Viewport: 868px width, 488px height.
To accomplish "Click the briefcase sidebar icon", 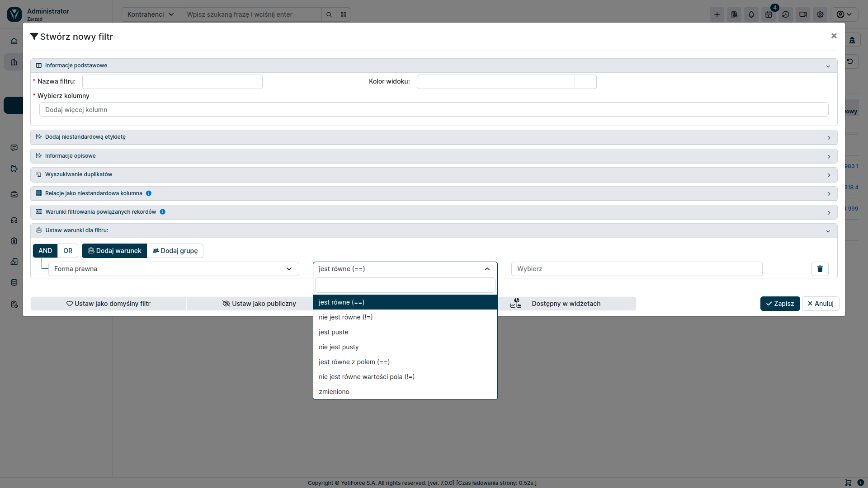I will click(x=14, y=194).
